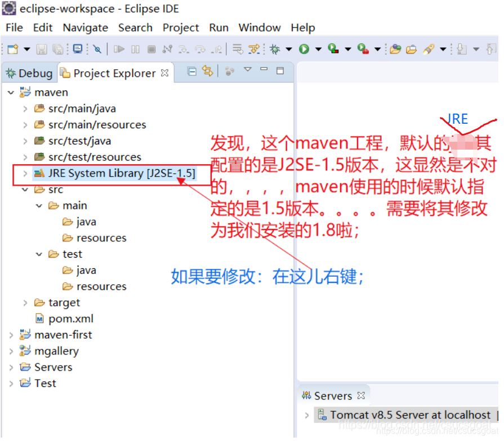Image resolution: width=504 pixels, height=441 pixels.
Task: Click the Step Return icon
Action: [x=217, y=49]
